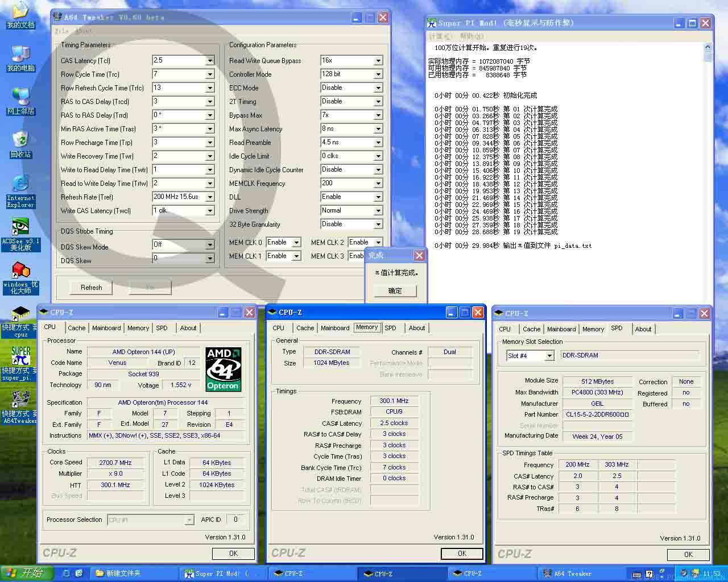This screenshot has height=582, width=728.
Task: Expand MEMCLK Frequency dropdown
Action: pyautogui.click(x=378, y=184)
